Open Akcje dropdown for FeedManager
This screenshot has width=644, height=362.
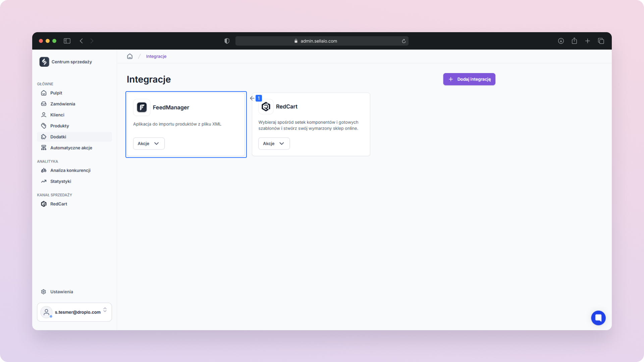[149, 143]
